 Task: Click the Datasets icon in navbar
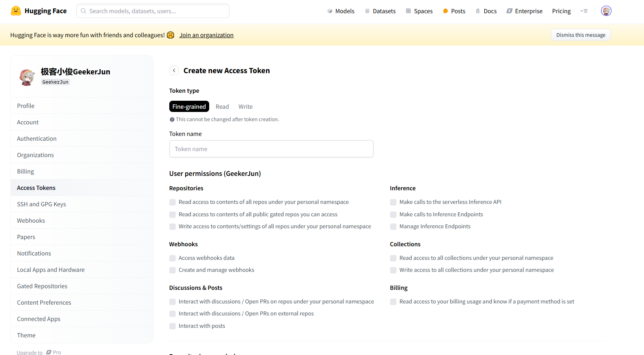click(367, 11)
